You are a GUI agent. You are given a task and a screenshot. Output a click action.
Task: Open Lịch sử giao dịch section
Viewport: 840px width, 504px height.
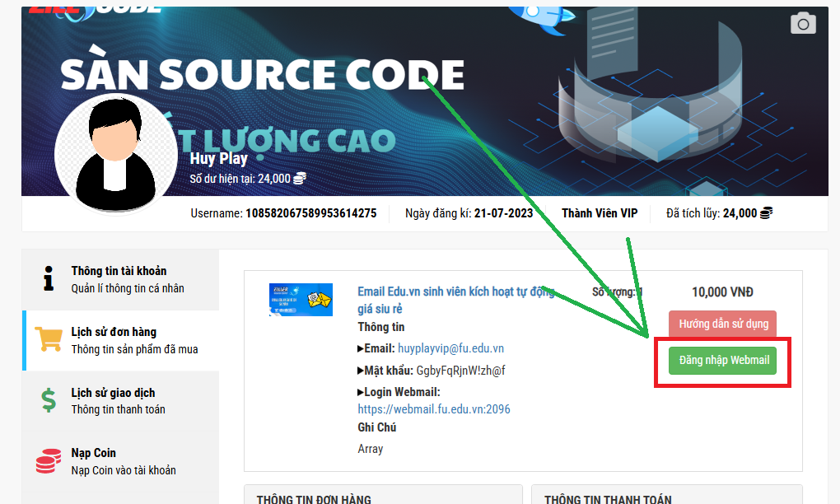point(113,393)
